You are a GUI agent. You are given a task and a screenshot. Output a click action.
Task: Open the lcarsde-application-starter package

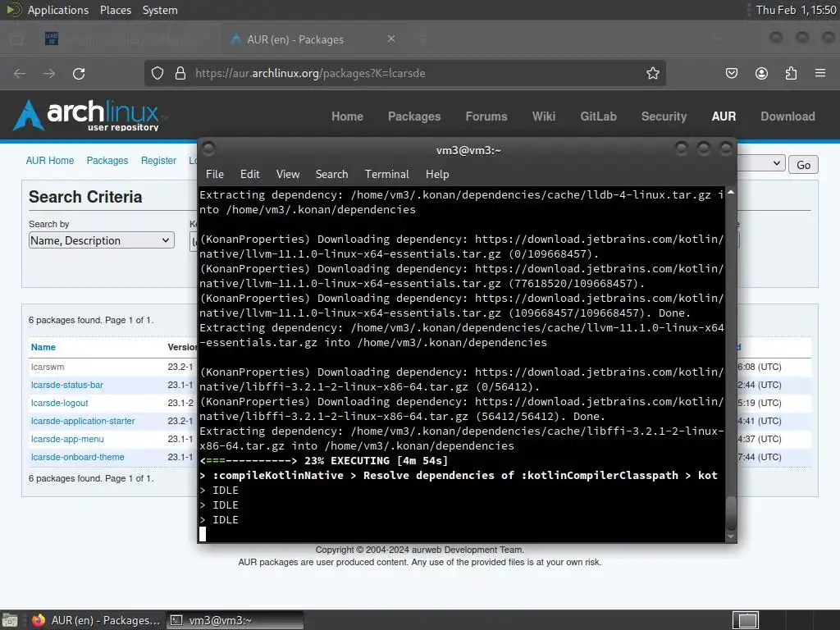pos(83,421)
